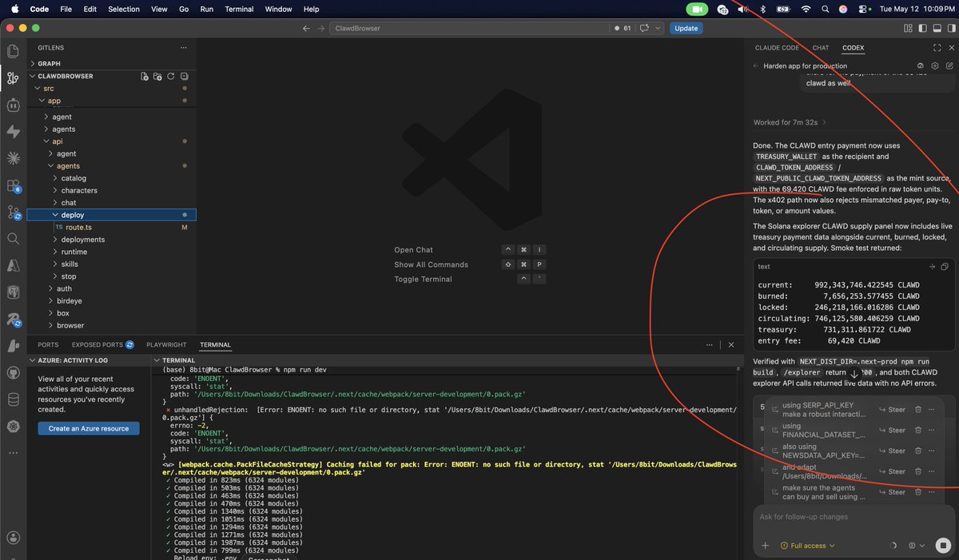The image size is (959, 560).
Task: Switch to the PLAYWRIGHT panel tab
Action: 166,345
